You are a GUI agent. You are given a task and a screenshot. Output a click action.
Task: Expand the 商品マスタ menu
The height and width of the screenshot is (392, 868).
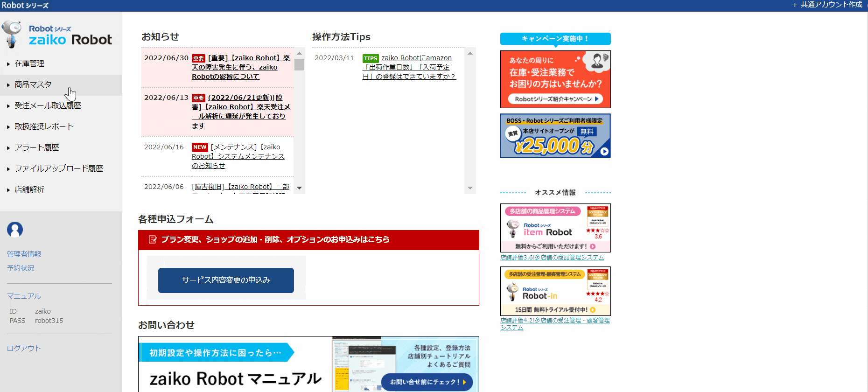33,84
